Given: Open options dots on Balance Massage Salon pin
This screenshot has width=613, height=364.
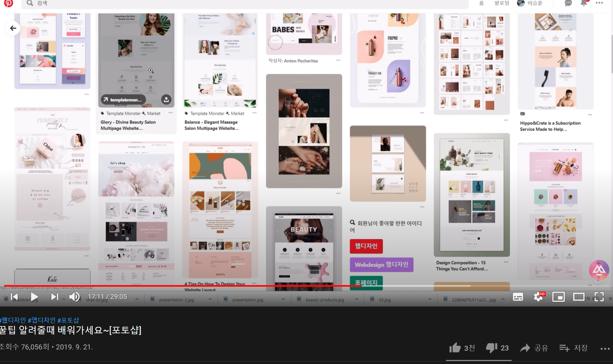Looking at the screenshot, I should click(254, 113).
